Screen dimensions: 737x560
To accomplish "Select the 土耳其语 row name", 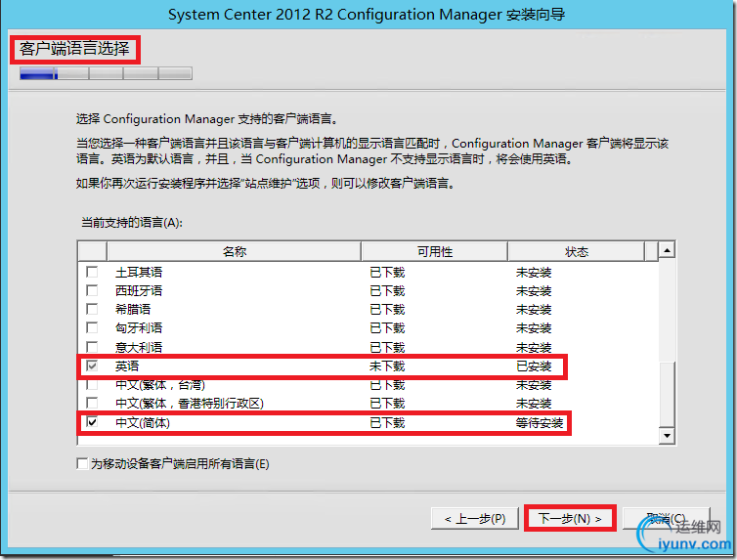I will pos(139,273).
